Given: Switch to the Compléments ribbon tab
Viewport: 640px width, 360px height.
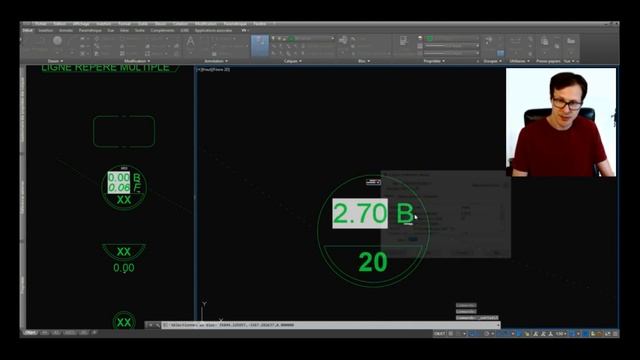Looking at the screenshot, I should pos(162,31).
